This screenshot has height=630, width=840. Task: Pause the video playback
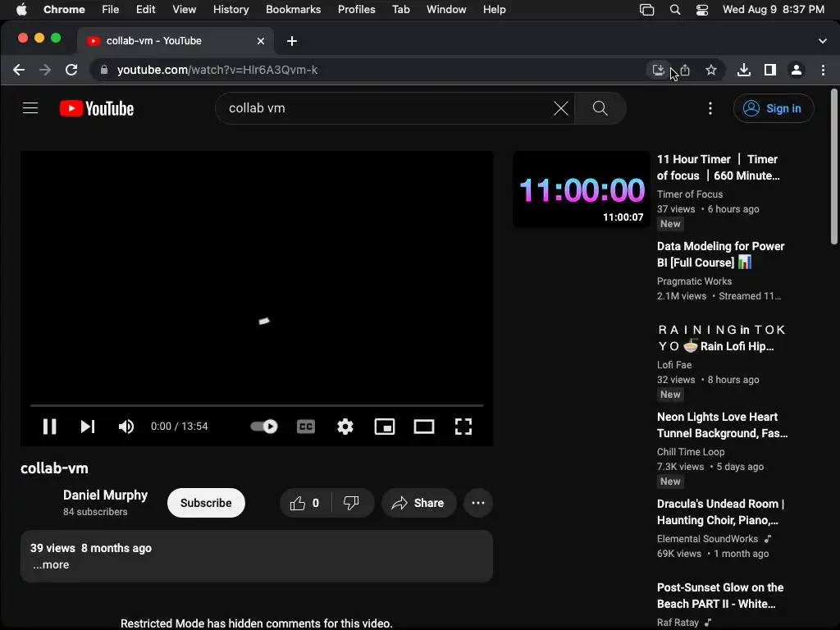[x=49, y=427]
